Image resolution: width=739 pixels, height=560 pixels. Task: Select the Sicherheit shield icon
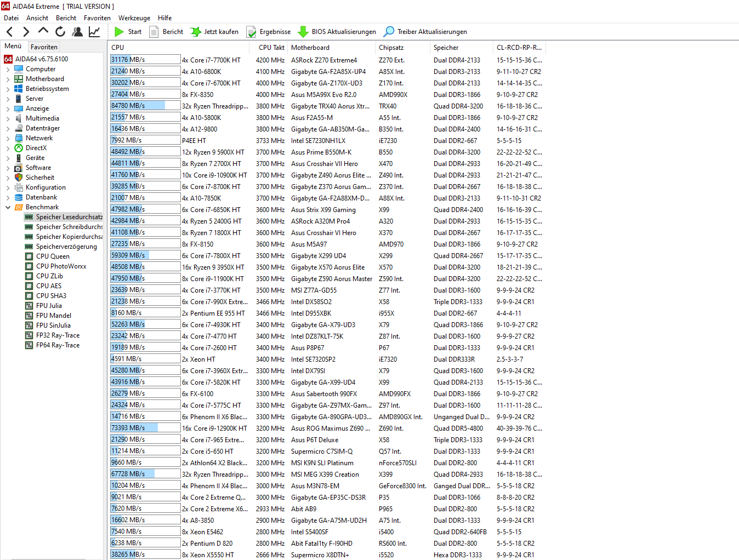(x=19, y=178)
